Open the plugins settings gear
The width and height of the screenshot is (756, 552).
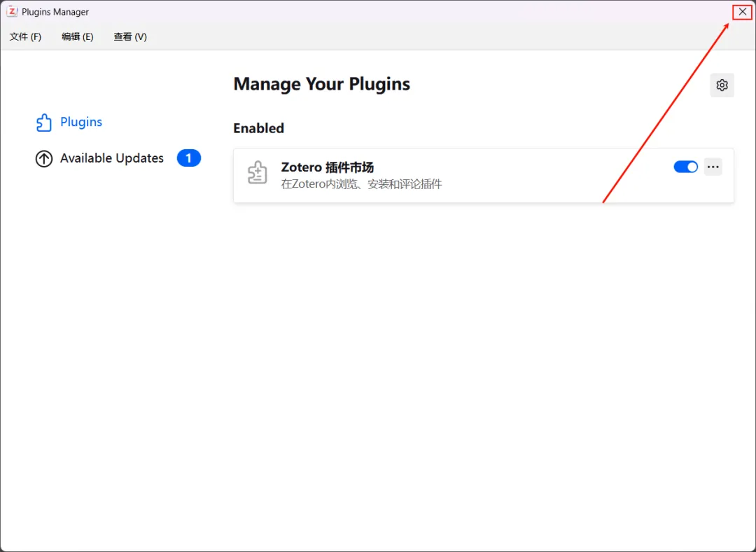722,85
